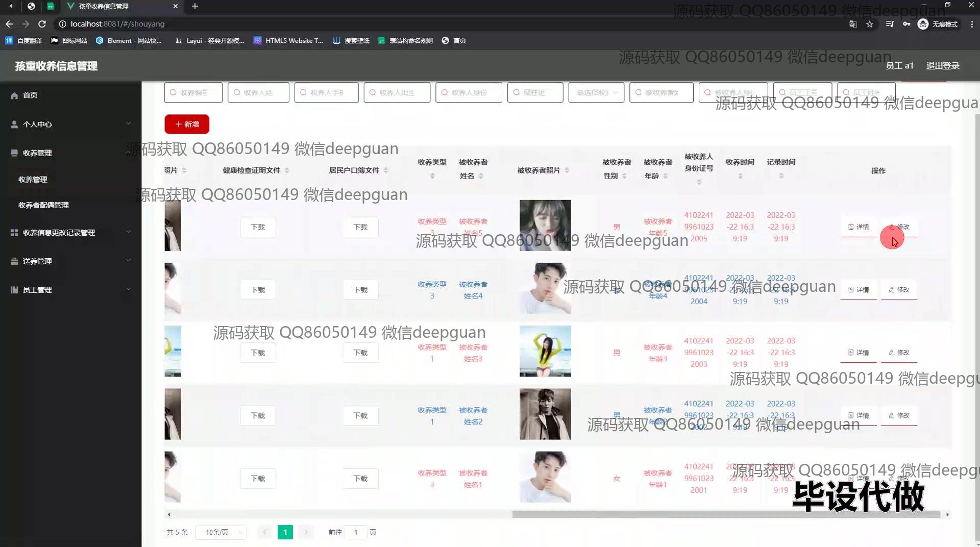
Task: Click the browser back arrow
Action: [9, 24]
